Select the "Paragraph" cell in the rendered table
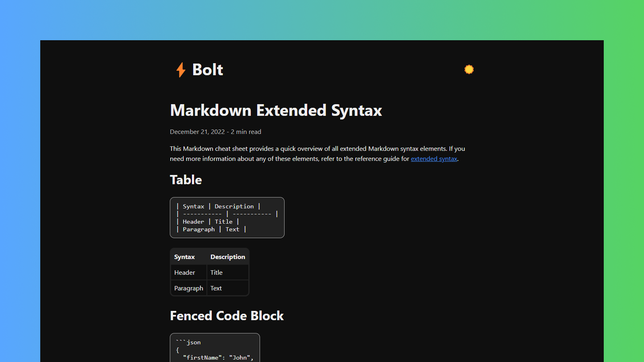 189,288
